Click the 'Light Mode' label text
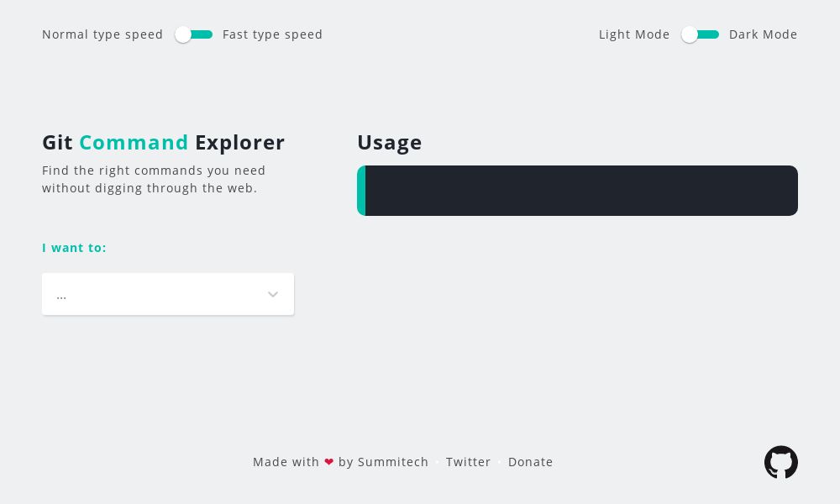This screenshot has width=840, height=504. [634, 34]
